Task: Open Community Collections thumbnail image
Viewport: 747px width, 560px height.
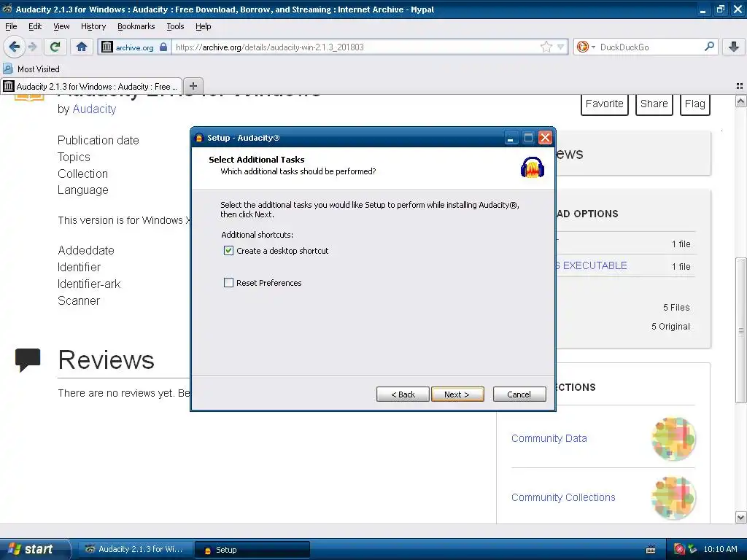Action: pos(673,497)
